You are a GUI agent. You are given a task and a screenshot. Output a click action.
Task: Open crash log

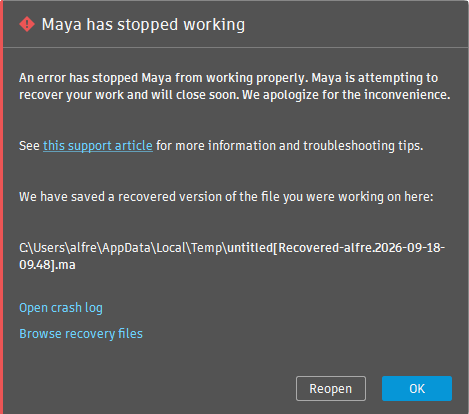point(61,308)
